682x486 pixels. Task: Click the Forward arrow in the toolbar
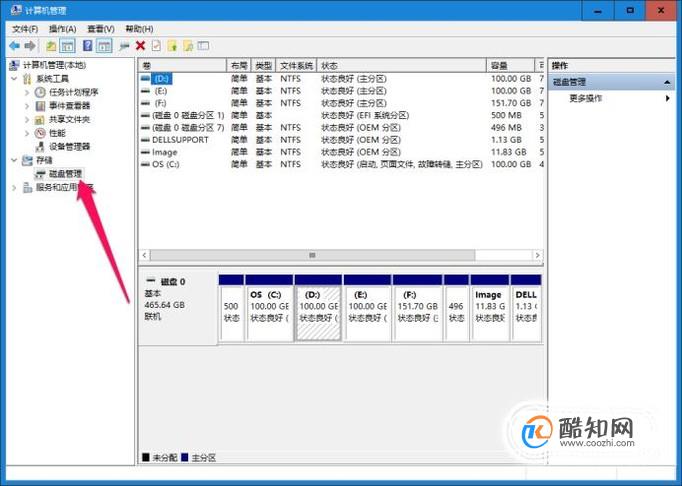(x=30, y=46)
